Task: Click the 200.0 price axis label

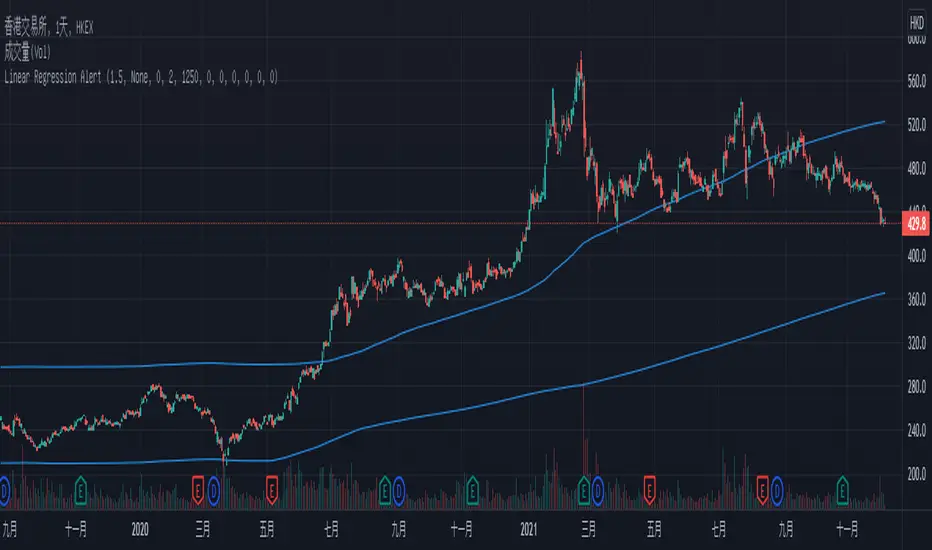Action: (x=916, y=474)
